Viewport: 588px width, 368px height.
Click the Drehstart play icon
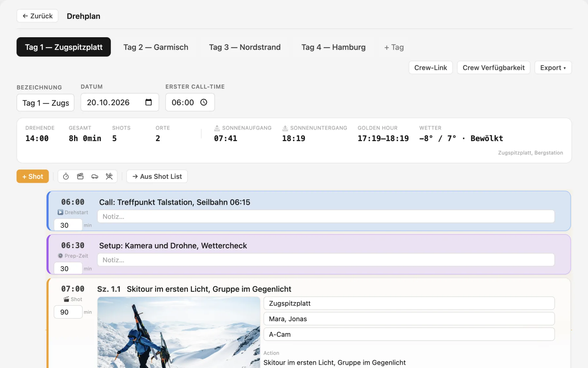(60, 212)
